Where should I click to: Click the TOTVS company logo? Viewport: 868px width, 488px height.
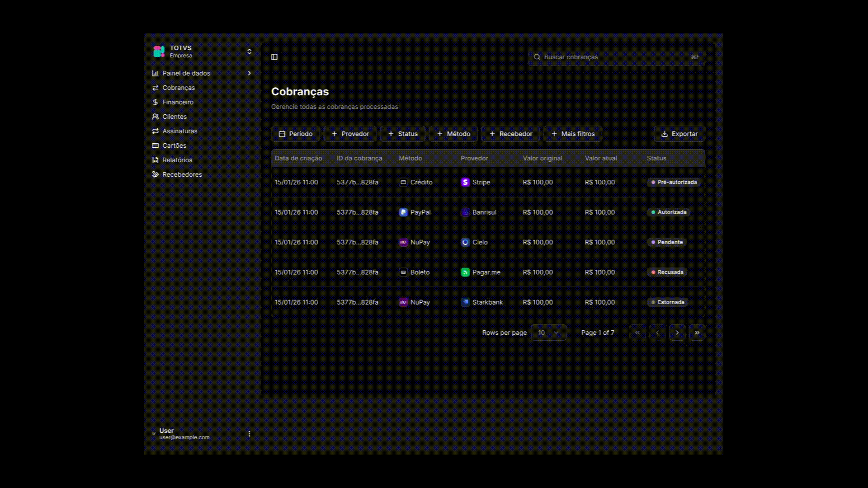[x=159, y=52]
